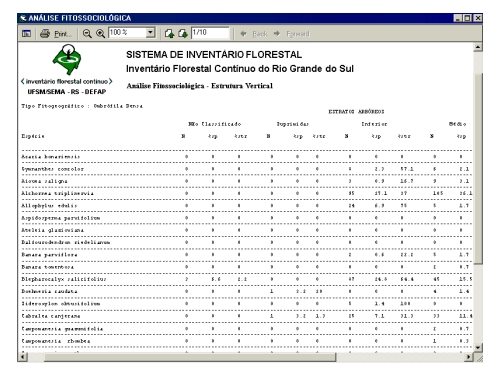Click horizontal scrollbar right arrow
The width and height of the screenshot is (500, 376).
tap(469, 357)
